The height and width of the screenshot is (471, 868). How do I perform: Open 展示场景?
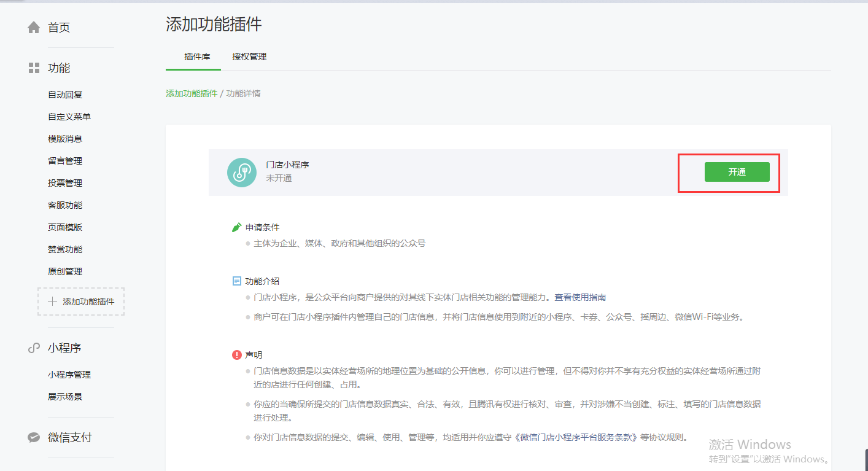pos(65,397)
